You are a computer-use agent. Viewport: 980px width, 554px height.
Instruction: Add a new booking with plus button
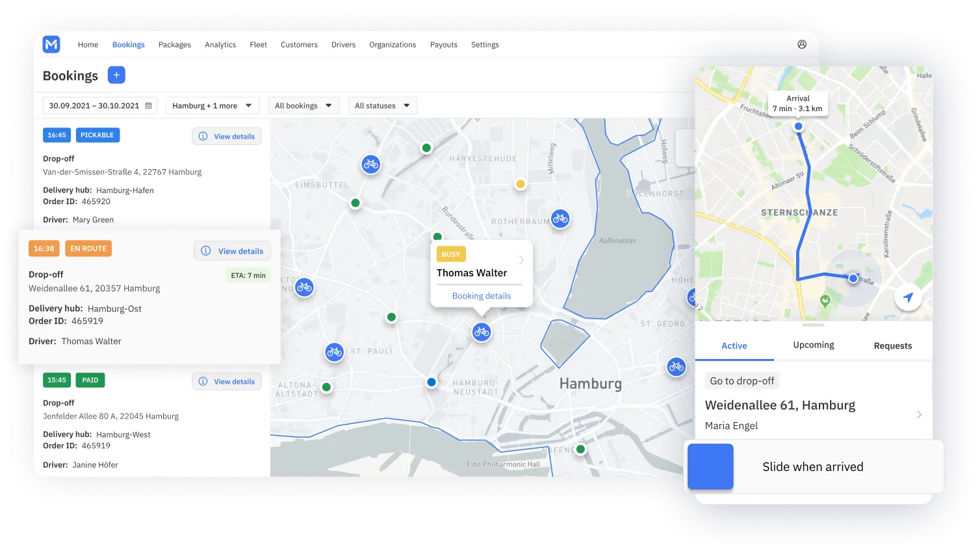[116, 75]
